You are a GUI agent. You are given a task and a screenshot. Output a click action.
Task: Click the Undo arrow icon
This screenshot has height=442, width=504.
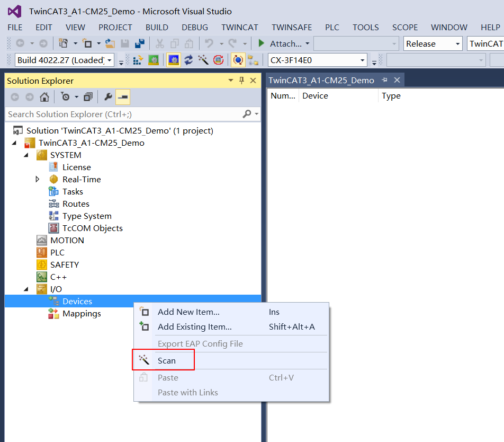[x=209, y=43]
